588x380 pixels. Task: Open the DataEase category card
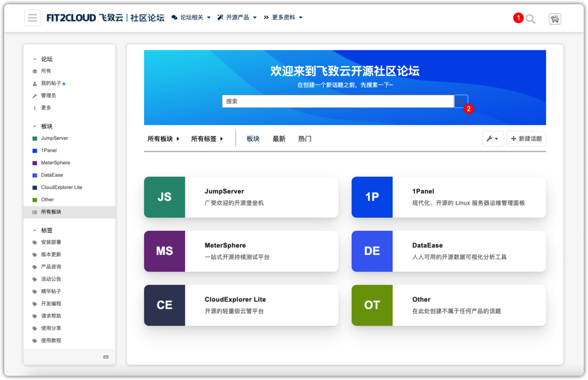(448, 251)
